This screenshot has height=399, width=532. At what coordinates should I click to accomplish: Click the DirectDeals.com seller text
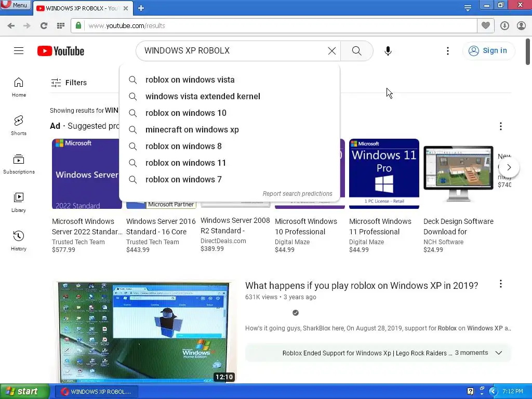tap(223, 241)
